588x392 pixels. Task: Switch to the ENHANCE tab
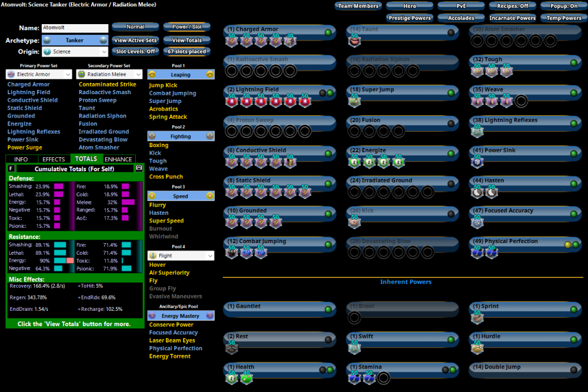click(x=119, y=159)
